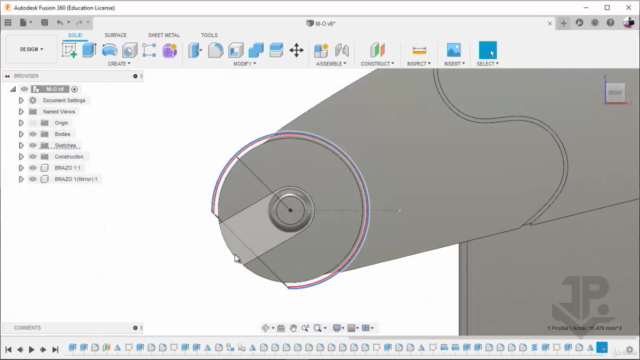Image resolution: width=640 pixels, height=360 pixels.
Task: Click the Save icon in the top toolbar
Action: tap(44, 23)
